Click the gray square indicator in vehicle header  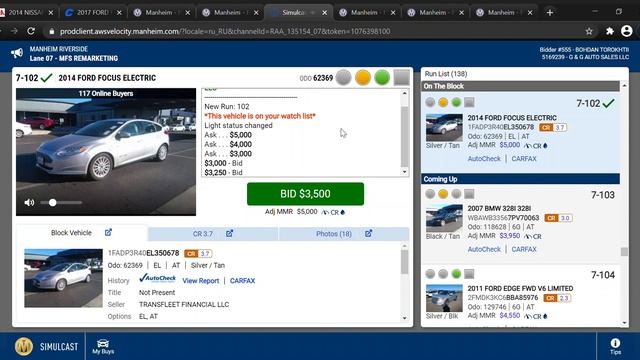tap(401, 77)
